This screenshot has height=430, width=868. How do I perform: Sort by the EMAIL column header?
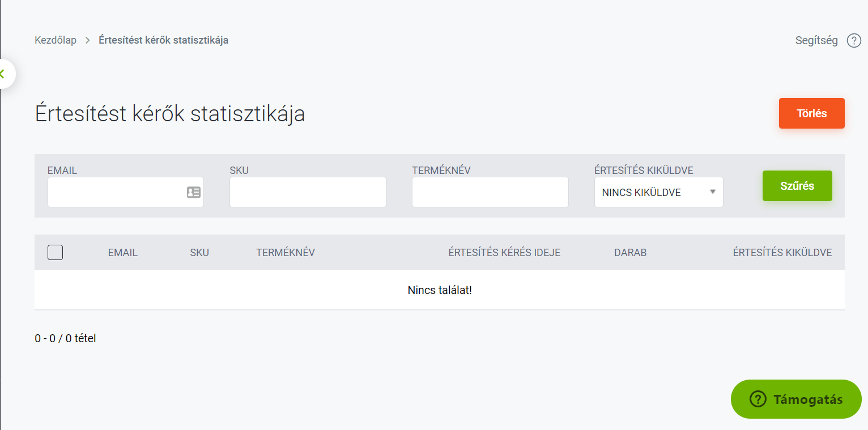coord(123,253)
